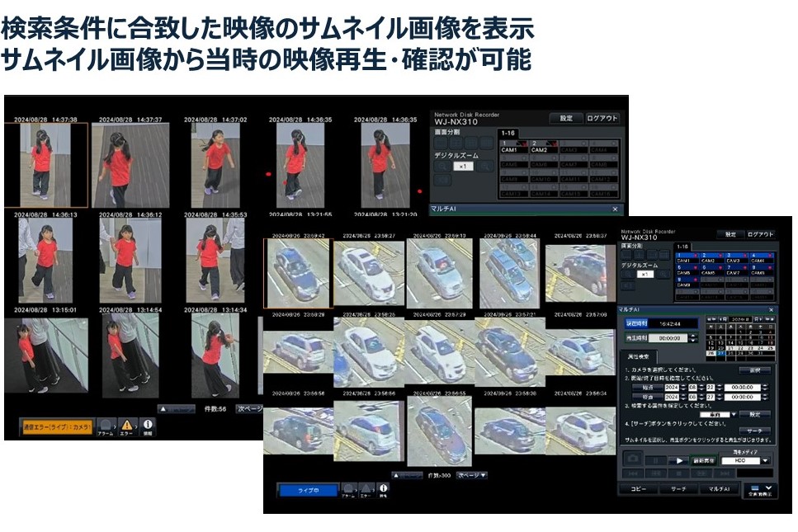This screenshot has height=532, width=798.
Task: Click the 再生時刻 00:00:00 input field
Action: 669,338
